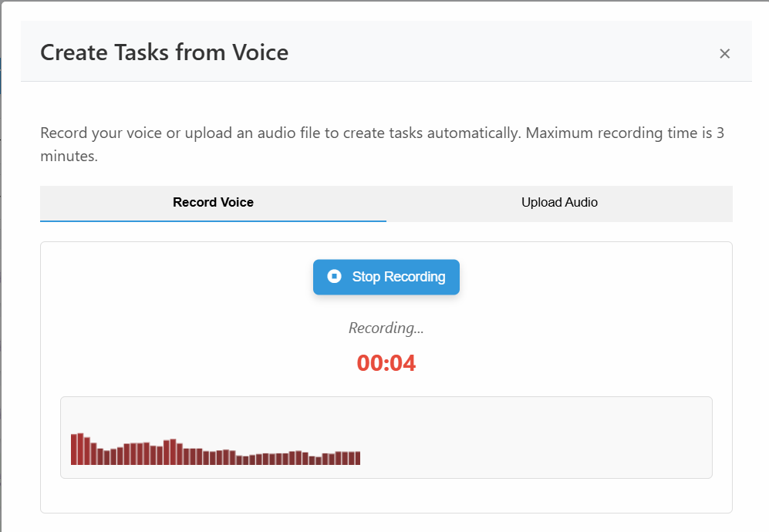Click the empty header area beside the title
This screenshot has height=532, width=769.
(501, 52)
